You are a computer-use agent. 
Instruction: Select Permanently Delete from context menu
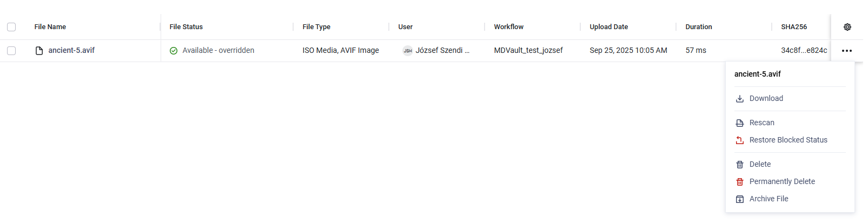782,181
